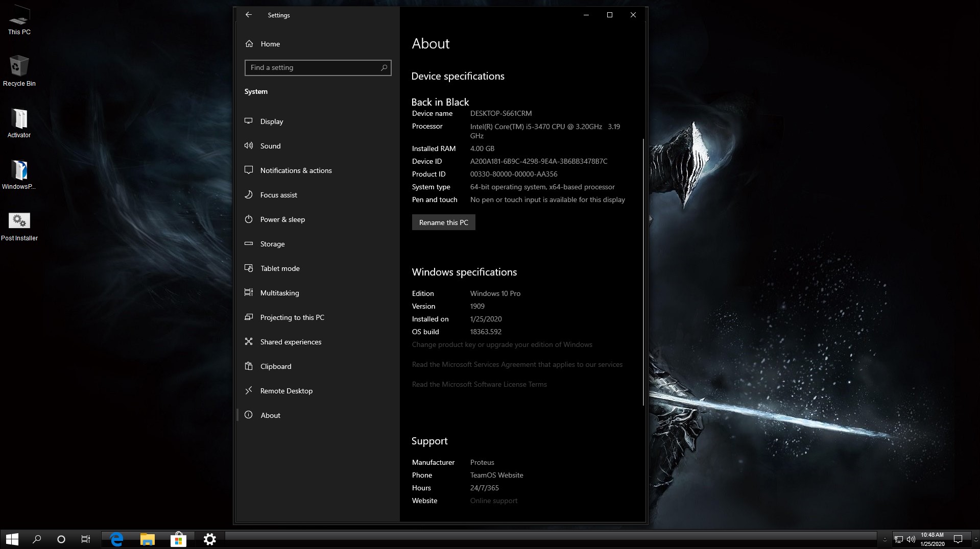The image size is (980, 549).
Task: Click the Settings gear on the taskbar
Action: click(209, 539)
